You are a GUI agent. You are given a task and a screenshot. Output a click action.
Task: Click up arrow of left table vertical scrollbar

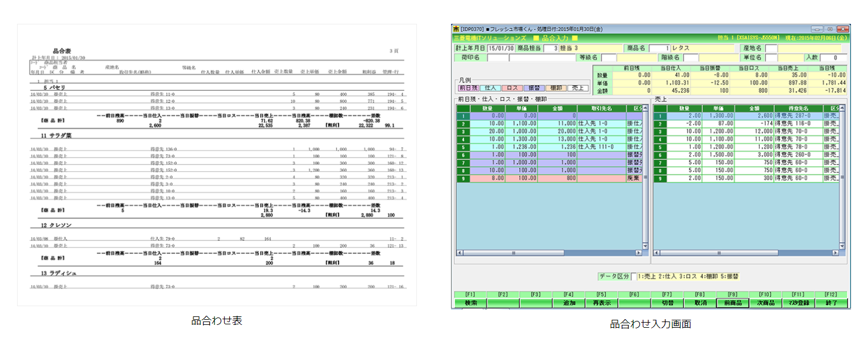tap(645, 108)
